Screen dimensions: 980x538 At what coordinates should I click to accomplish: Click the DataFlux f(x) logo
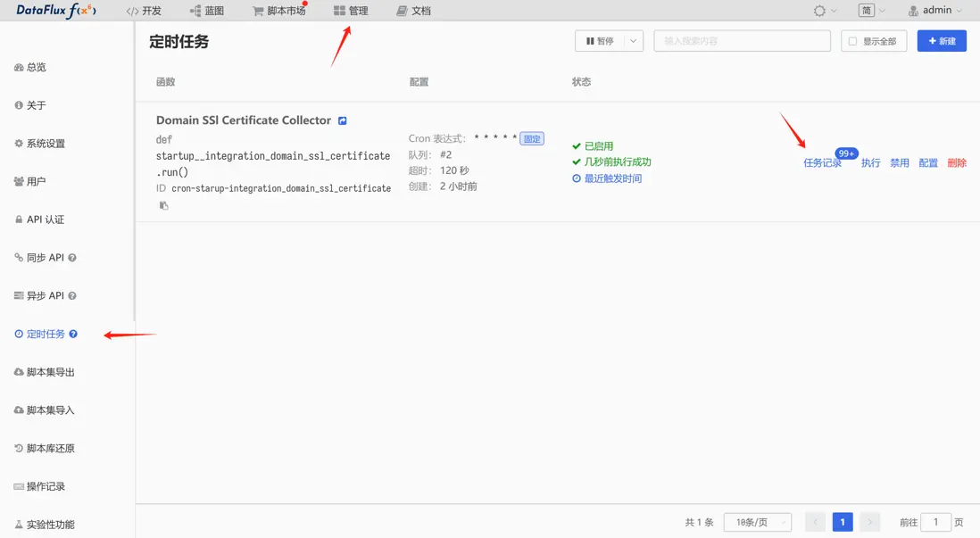point(55,10)
